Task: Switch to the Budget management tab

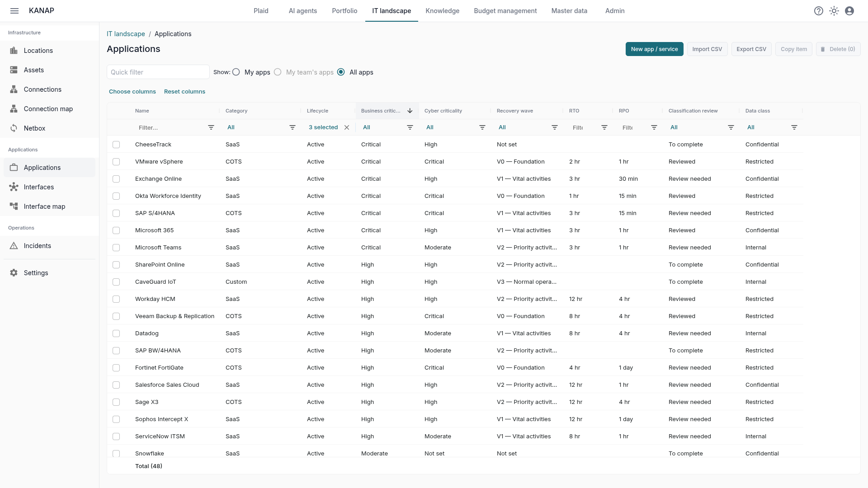Action: click(505, 11)
